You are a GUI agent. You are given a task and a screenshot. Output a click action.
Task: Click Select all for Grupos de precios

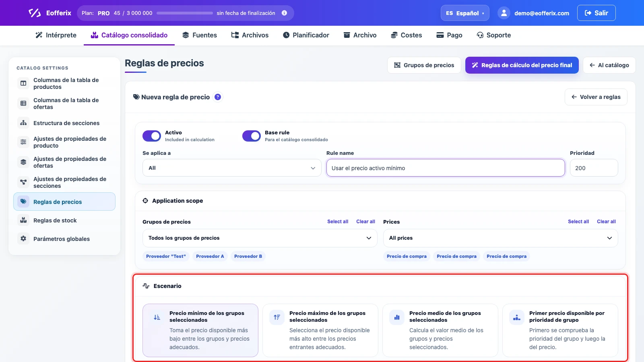[x=338, y=222]
